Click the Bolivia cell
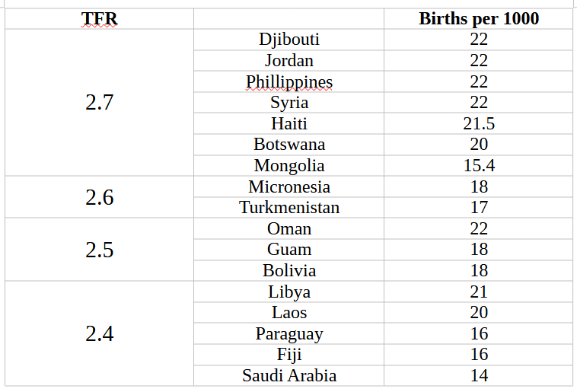The height and width of the screenshot is (392, 577). (x=288, y=271)
